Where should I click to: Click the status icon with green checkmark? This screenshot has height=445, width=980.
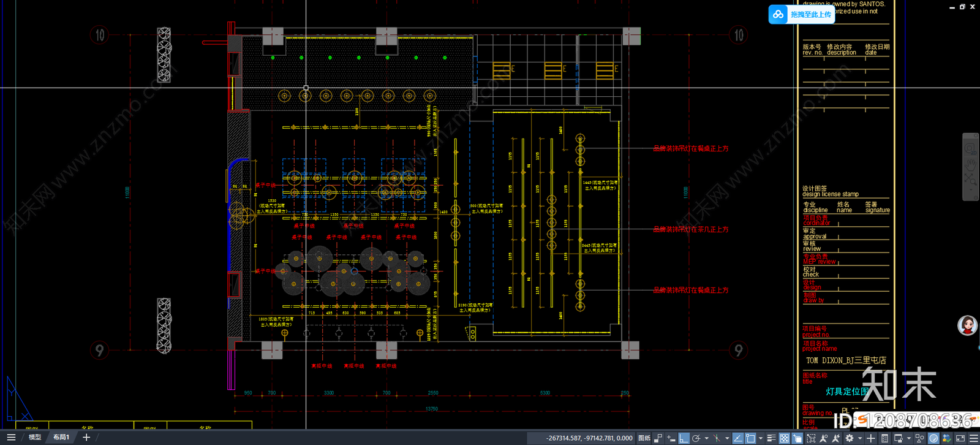pyautogui.click(x=947, y=438)
